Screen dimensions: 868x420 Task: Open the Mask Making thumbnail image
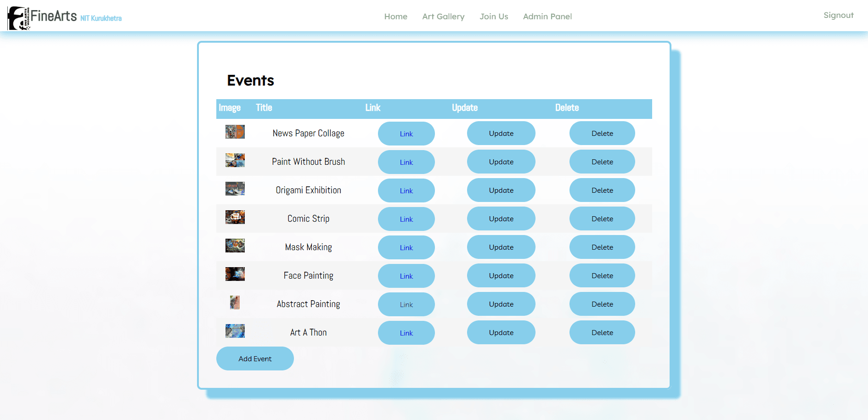click(x=235, y=246)
